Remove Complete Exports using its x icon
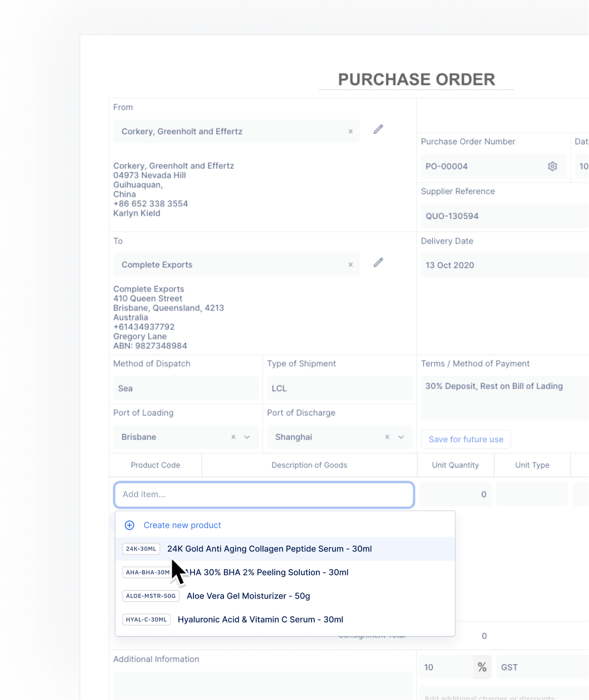This screenshot has height=700, width=589. (x=351, y=265)
